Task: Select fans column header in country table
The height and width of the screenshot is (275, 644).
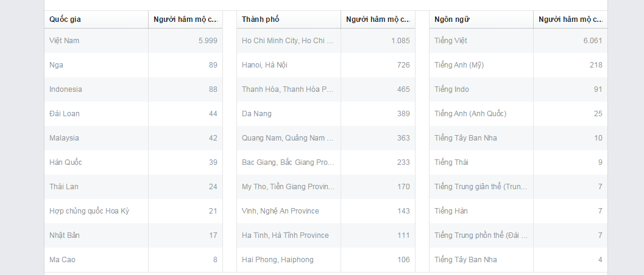Action: pyautogui.click(x=185, y=19)
